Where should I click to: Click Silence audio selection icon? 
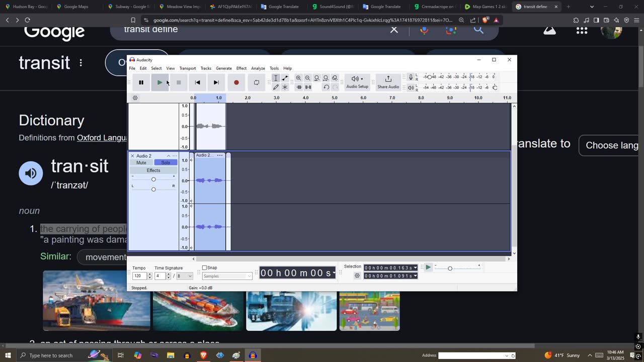pyautogui.click(x=308, y=87)
